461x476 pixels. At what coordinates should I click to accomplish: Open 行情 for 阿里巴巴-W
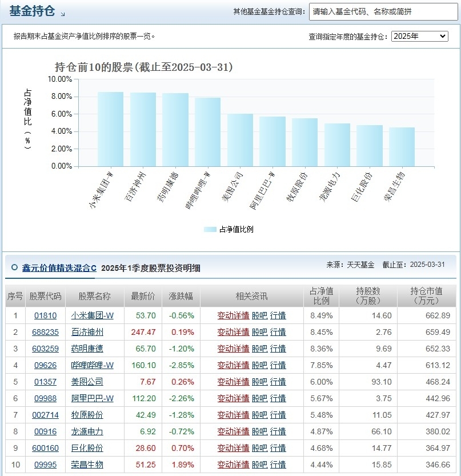(278, 399)
